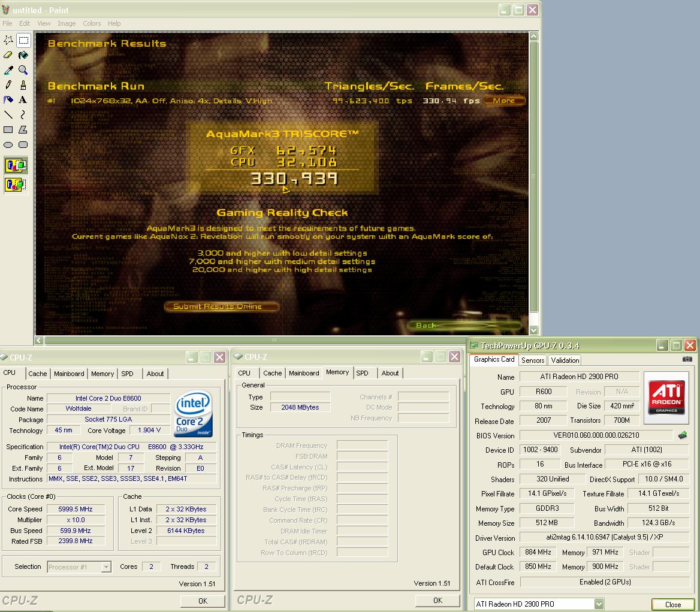Screen dimensions: 700x612
Task: Select the transparent selection mode option
Action: pyautogui.click(x=16, y=184)
